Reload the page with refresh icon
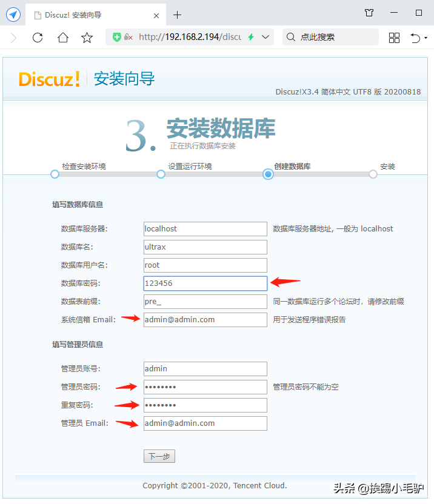434x504 pixels. pos(38,38)
